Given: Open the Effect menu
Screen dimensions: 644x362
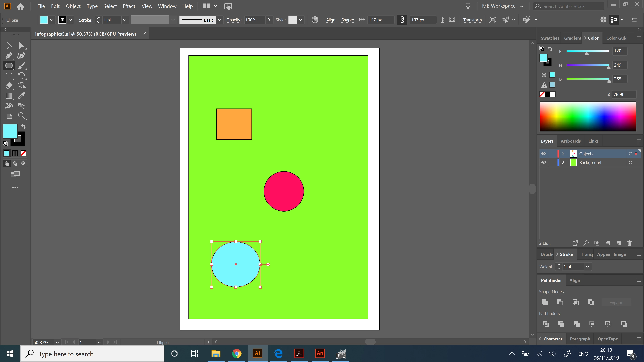Looking at the screenshot, I should click(x=129, y=6).
